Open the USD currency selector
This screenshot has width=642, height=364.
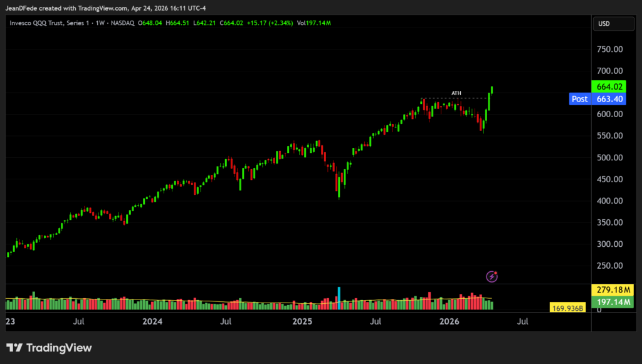click(x=604, y=24)
